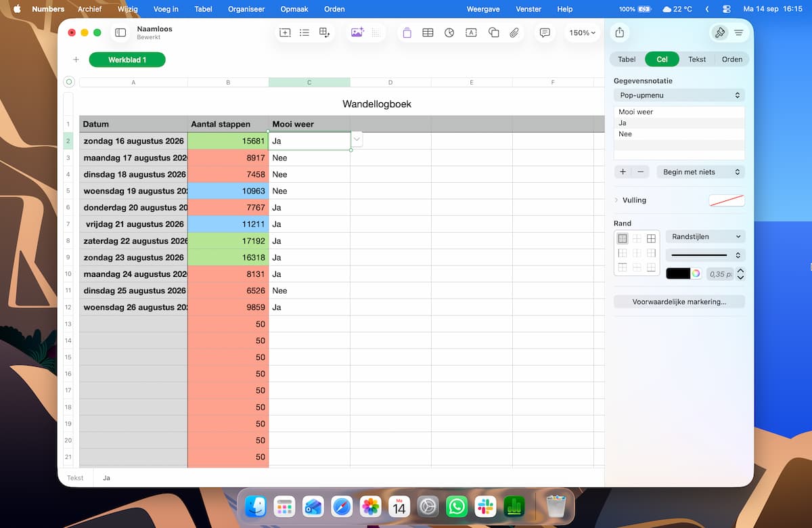Click the insert formula toolbar icon
This screenshot has height=528, width=812.
[x=285, y=32]
